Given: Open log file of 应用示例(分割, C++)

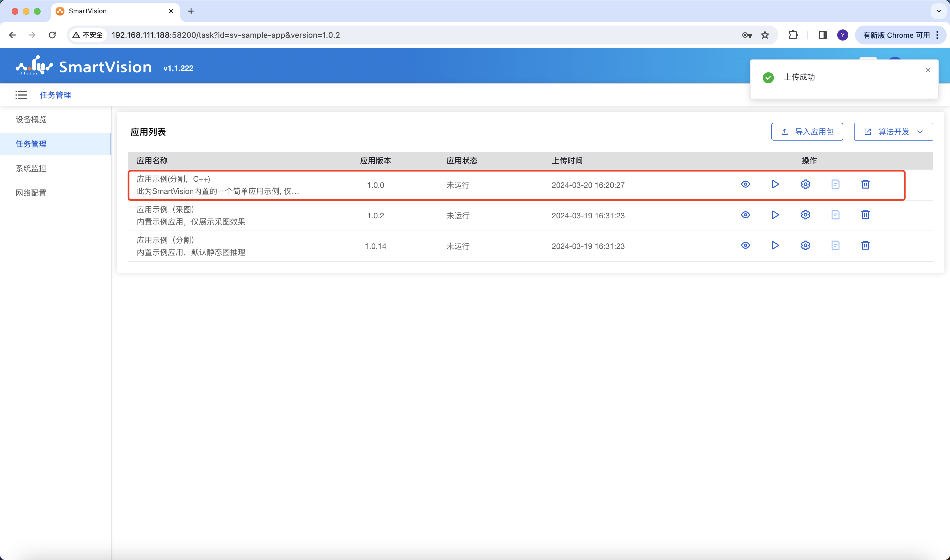Looking at the screenshot, I should pyautogui.click(x=835, y=184).
